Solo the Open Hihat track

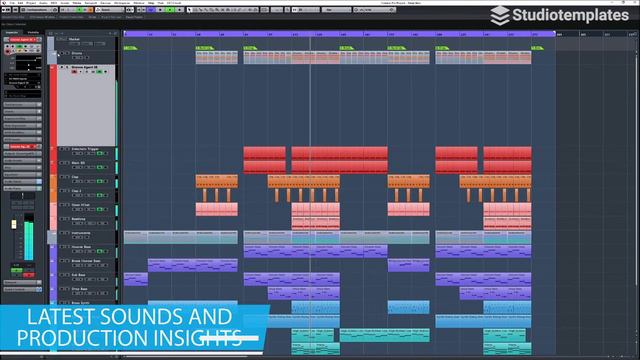click(67, 205)
